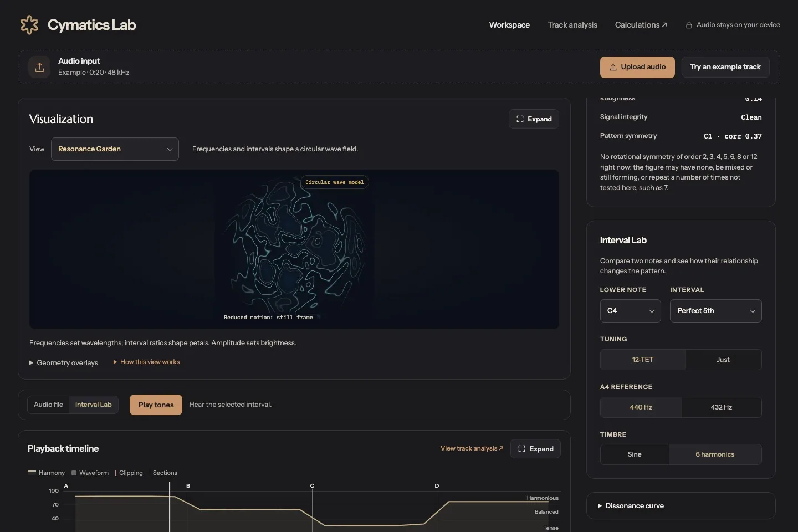
Task: Click the audio input upload tray icon
Action: click(39, 67)
